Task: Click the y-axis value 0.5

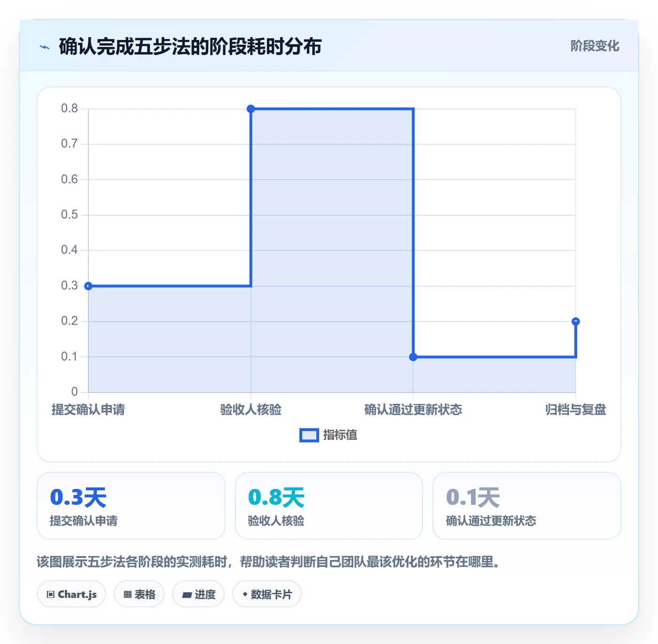Action: tap(70, 215)
